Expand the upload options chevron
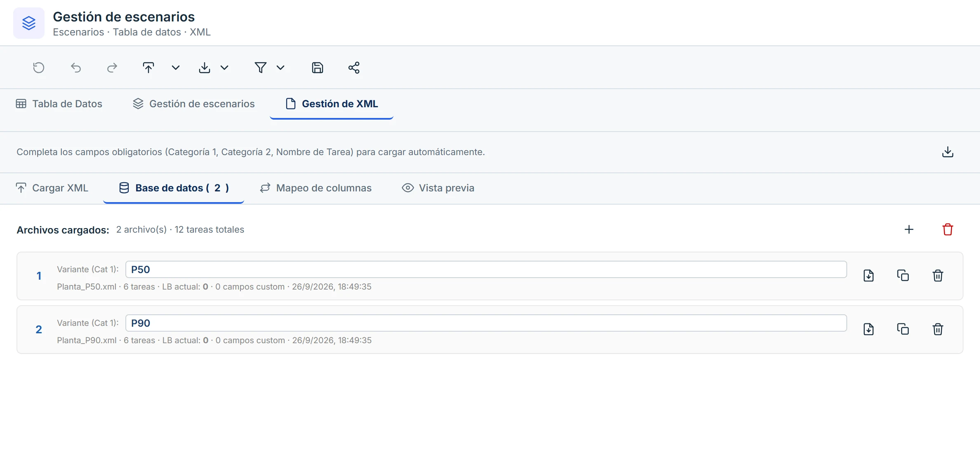The height and width of the screenshot is (462, 980). tap(176, 68)
